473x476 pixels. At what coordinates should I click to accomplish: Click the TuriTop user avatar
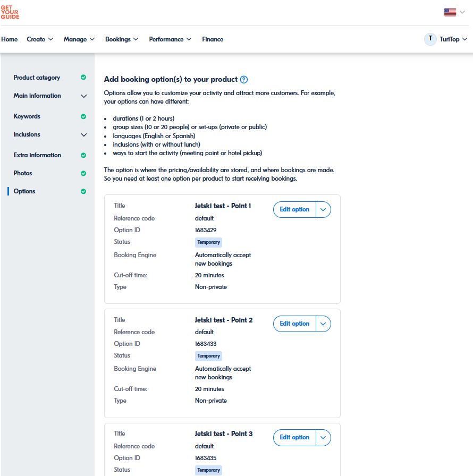coord(430,39)
